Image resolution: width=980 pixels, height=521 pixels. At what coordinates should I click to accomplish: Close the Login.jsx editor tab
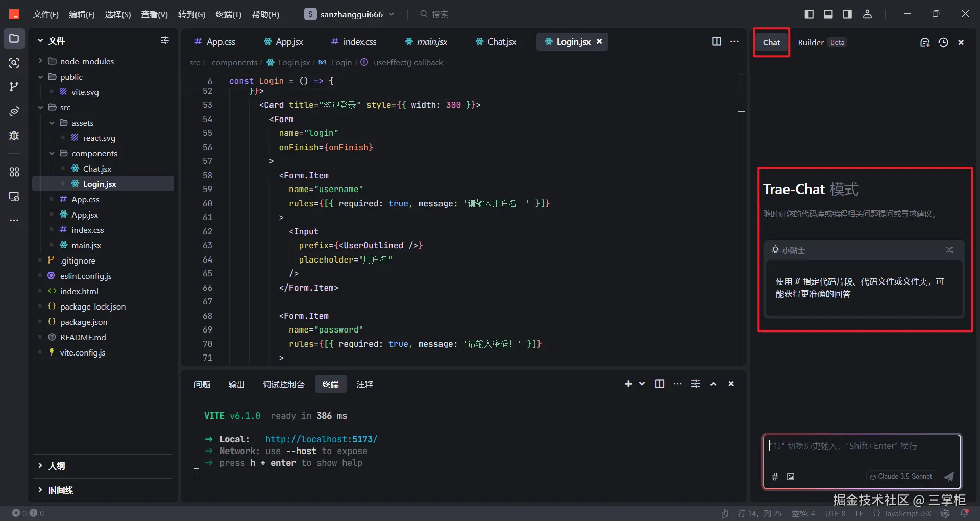599,41
